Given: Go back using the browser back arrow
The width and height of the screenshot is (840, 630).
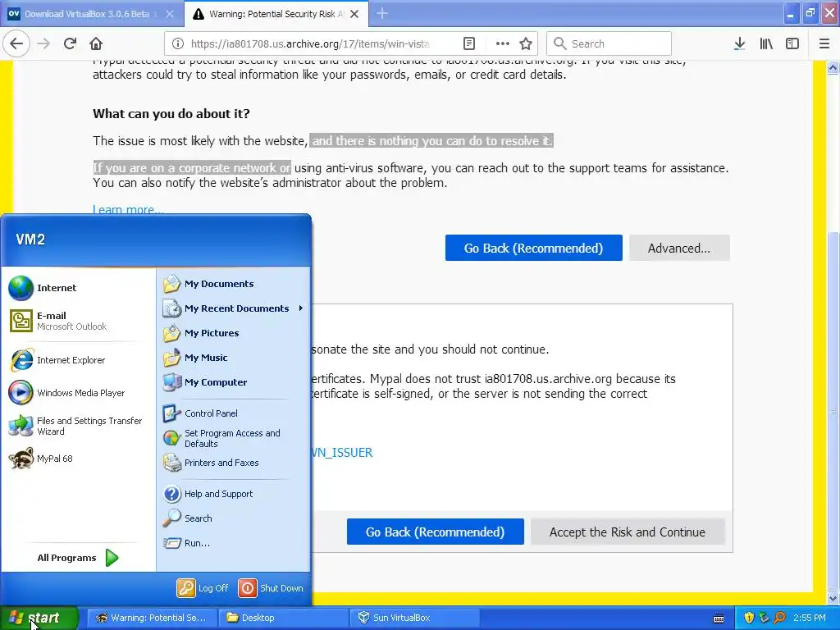Looking at the screenshot, I should [x=16, y=43].
